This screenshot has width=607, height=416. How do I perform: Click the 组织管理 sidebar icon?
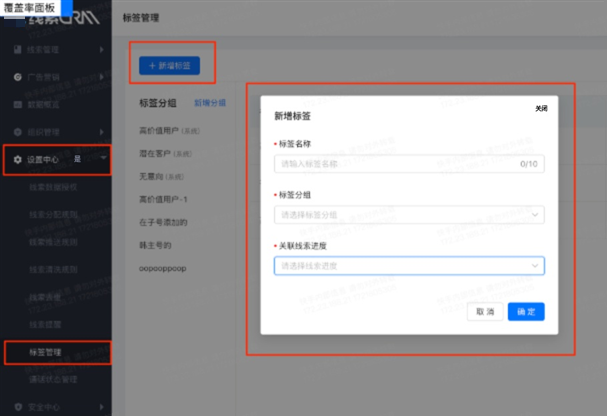pos(17,132)
